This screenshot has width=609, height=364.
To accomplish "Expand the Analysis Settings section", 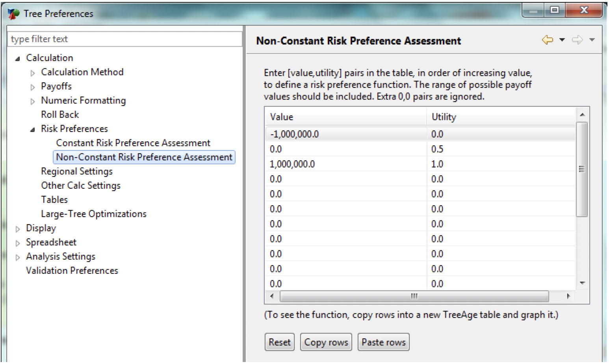I will pyautogui.click(x=18, y=256).
